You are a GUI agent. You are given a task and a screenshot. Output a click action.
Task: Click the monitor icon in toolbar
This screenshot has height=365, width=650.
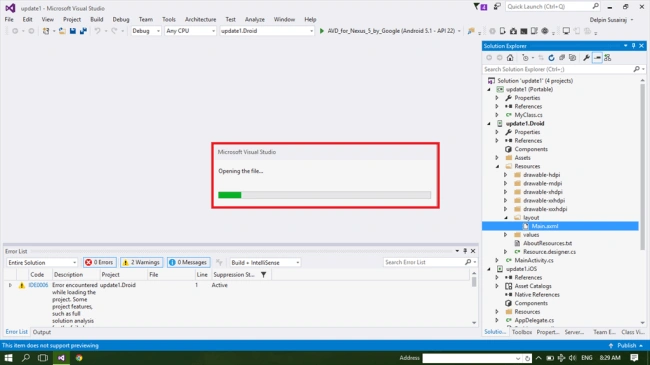(x=566, y=31)
